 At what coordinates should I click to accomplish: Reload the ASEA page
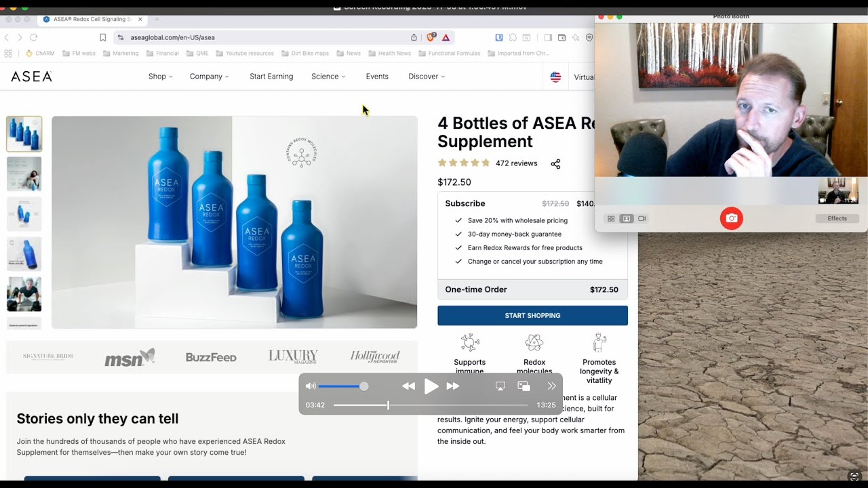pyautogui.click(x=33, y=37)
